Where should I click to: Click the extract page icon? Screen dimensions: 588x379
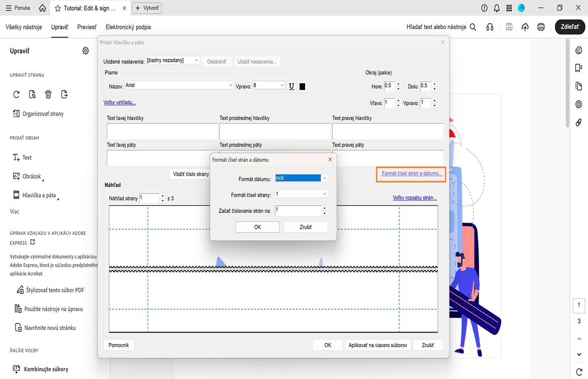(32, 94)
